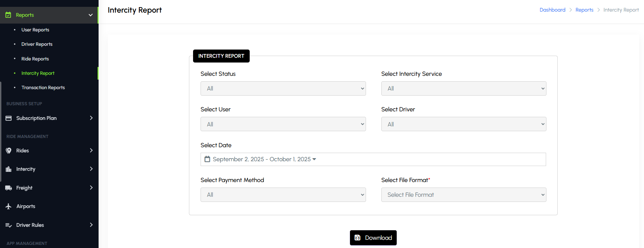Open the Select File Format dropdown
Image resolution: width=644 pixels, height=248 pixels.
[x=464, y=195]
